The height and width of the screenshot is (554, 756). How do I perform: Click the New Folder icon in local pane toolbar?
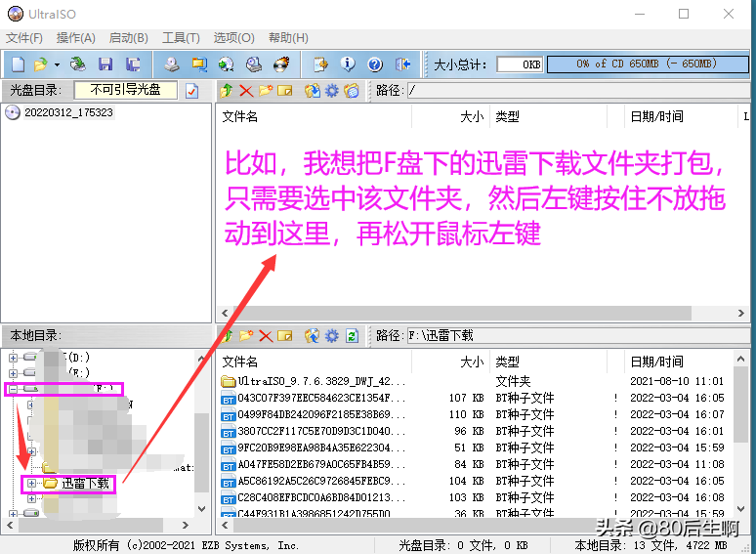point(246,335)
